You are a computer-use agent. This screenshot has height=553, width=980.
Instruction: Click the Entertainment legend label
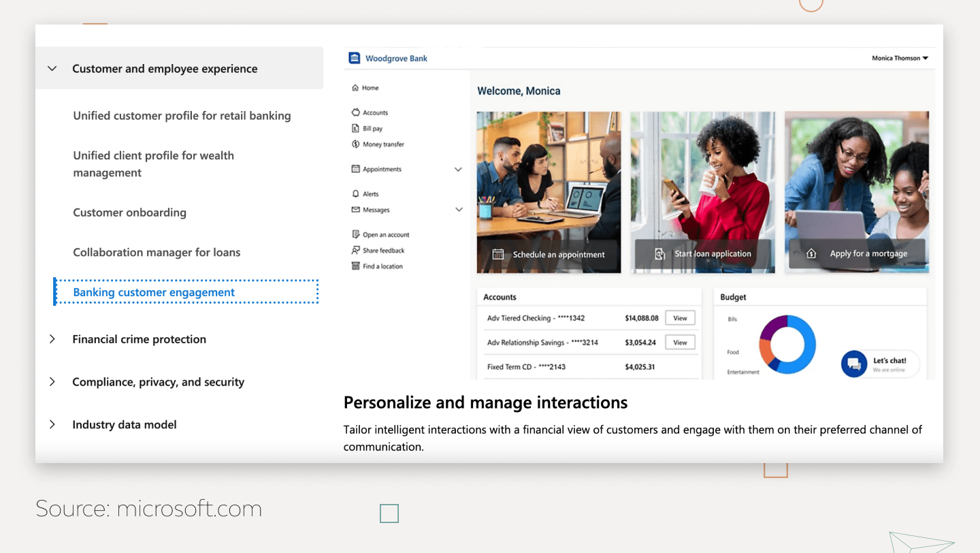click(743, 372)
